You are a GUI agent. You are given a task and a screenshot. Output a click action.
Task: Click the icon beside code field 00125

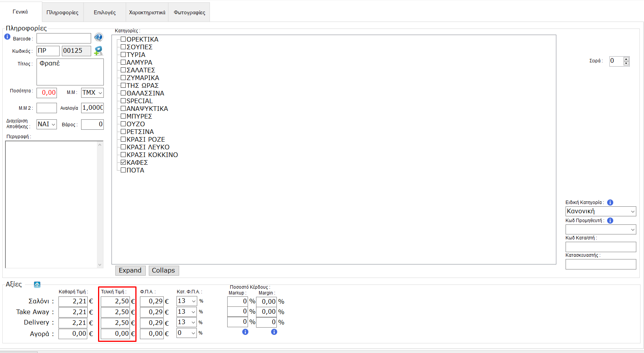(98, 51)
